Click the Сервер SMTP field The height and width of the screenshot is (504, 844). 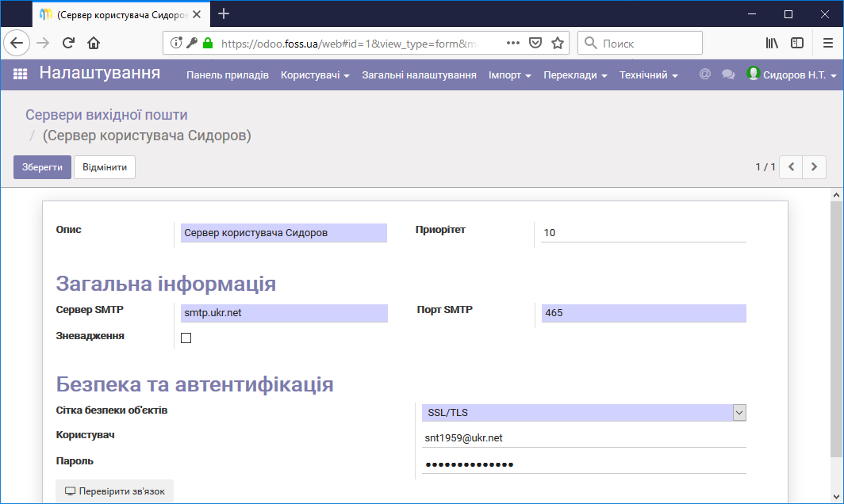point(284,313)
